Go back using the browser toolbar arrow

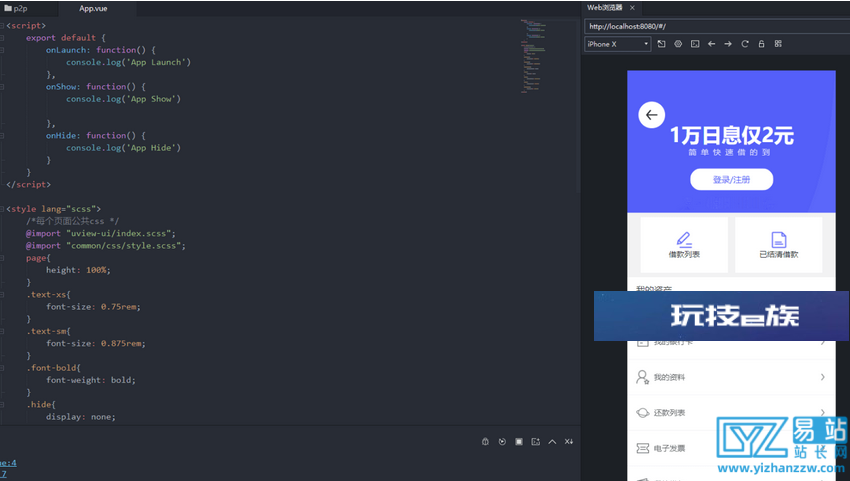pyautogui.click(x=712, y=44)
